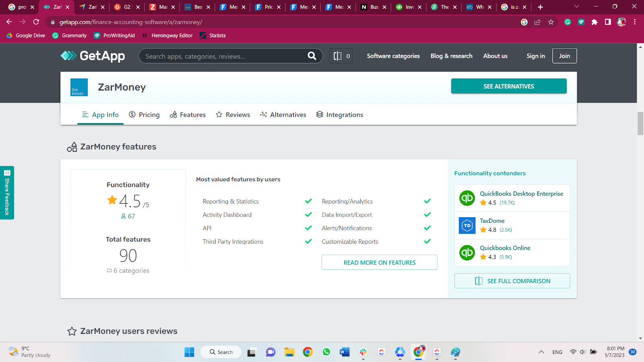Click the GetApp logo
644x362 pixels.
point(93,56)
